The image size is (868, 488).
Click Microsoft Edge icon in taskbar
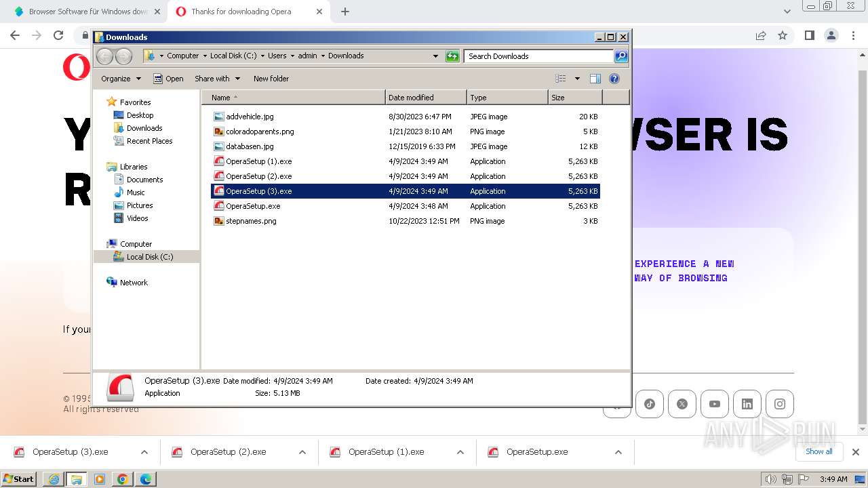(146, 479)
